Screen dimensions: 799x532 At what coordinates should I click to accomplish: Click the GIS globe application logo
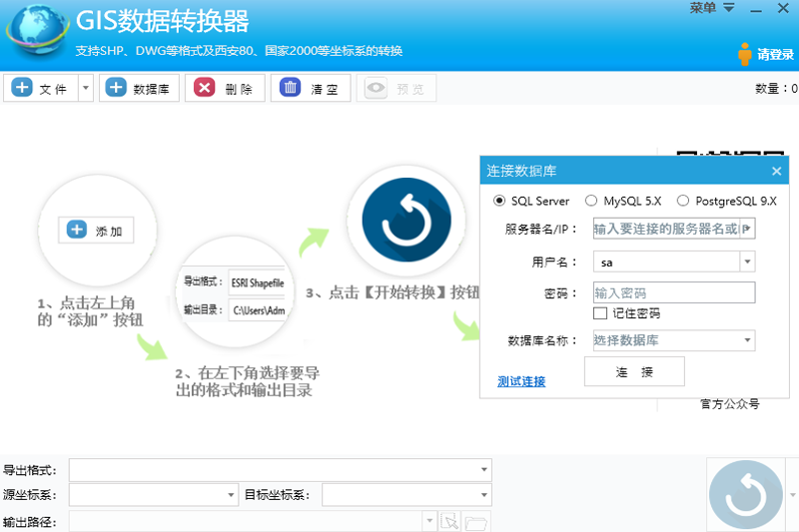point(38,30)
